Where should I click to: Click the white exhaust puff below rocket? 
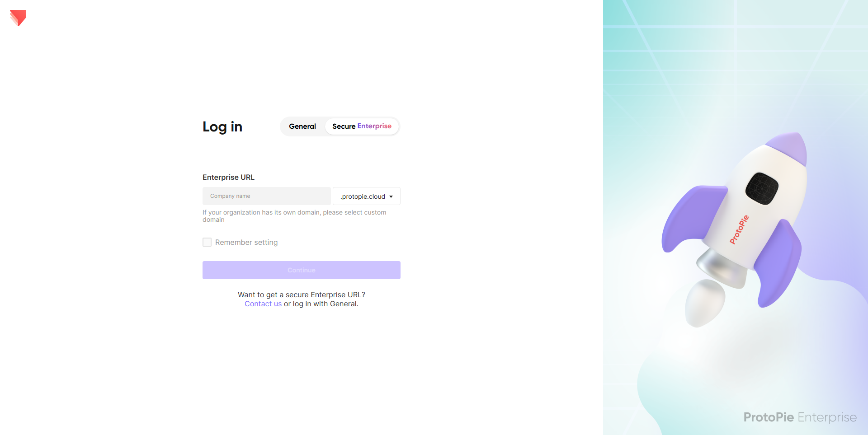pos(704,303)
